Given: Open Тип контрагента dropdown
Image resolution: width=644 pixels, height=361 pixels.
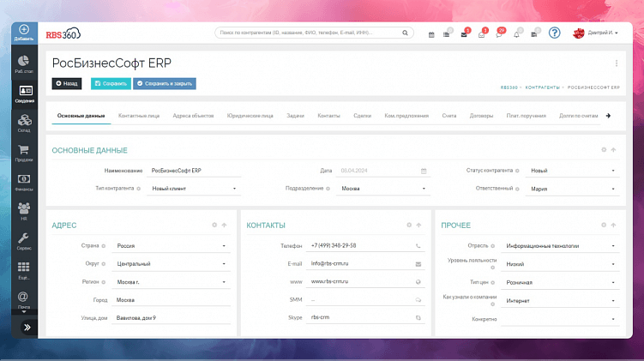Looking at the screenshot, I should coord(194,189).
